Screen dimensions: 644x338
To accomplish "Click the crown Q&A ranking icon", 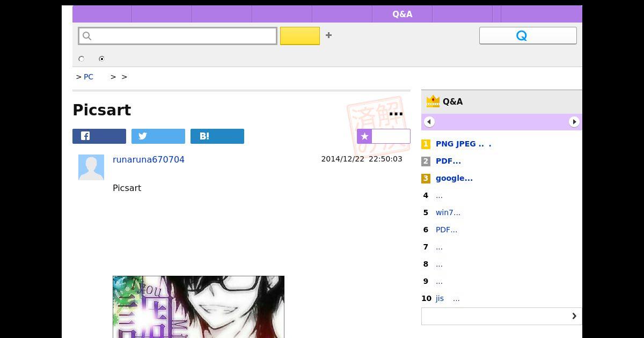I will (433, 101).
